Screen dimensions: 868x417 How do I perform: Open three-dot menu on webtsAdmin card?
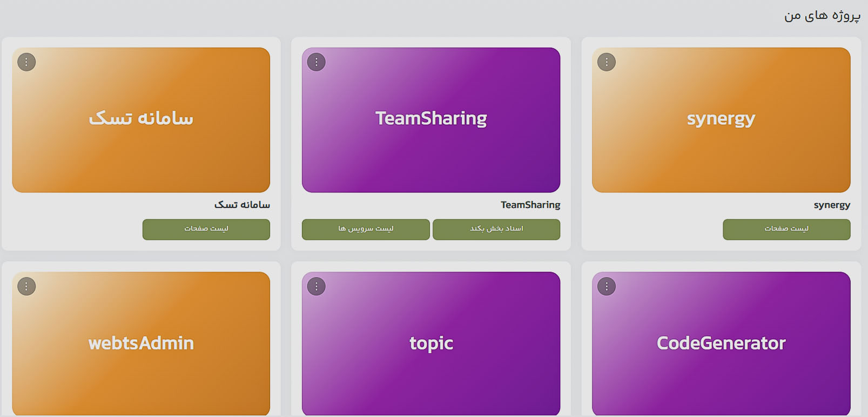coord(26,286)
